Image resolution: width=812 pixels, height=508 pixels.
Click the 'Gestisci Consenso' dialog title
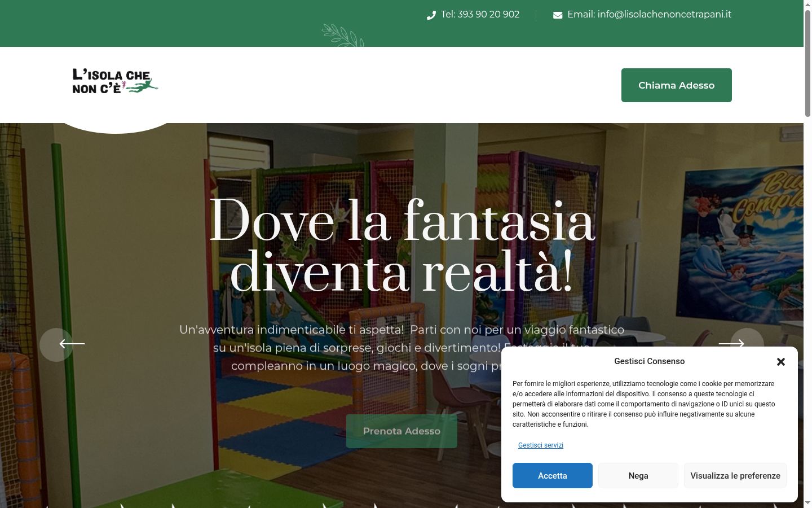coord(650,361)
